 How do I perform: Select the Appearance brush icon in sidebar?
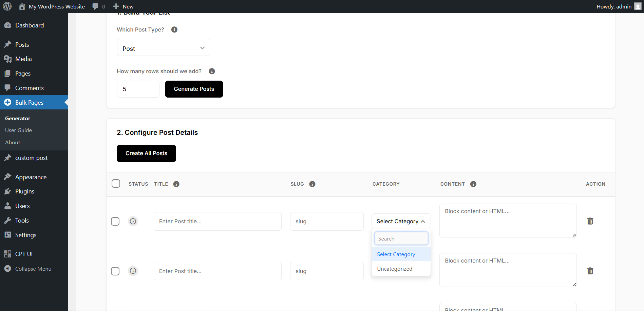[x=8, y=177]
